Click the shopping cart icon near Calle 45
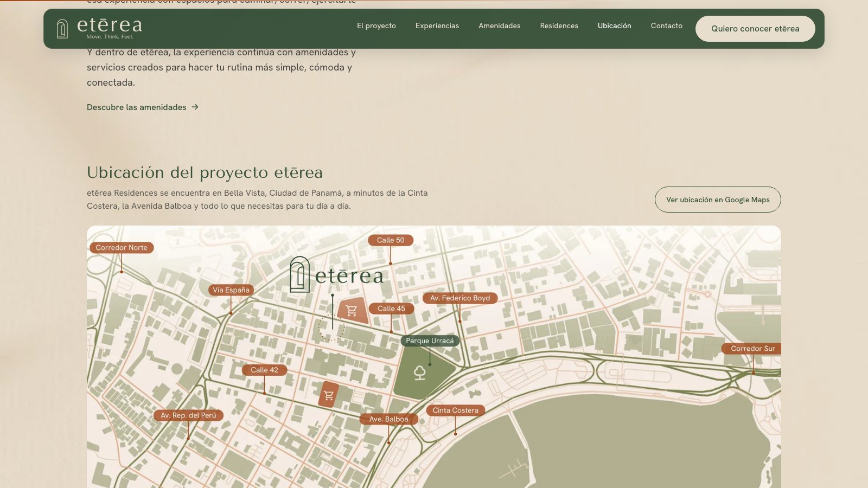868x488 pixels. 352,311
